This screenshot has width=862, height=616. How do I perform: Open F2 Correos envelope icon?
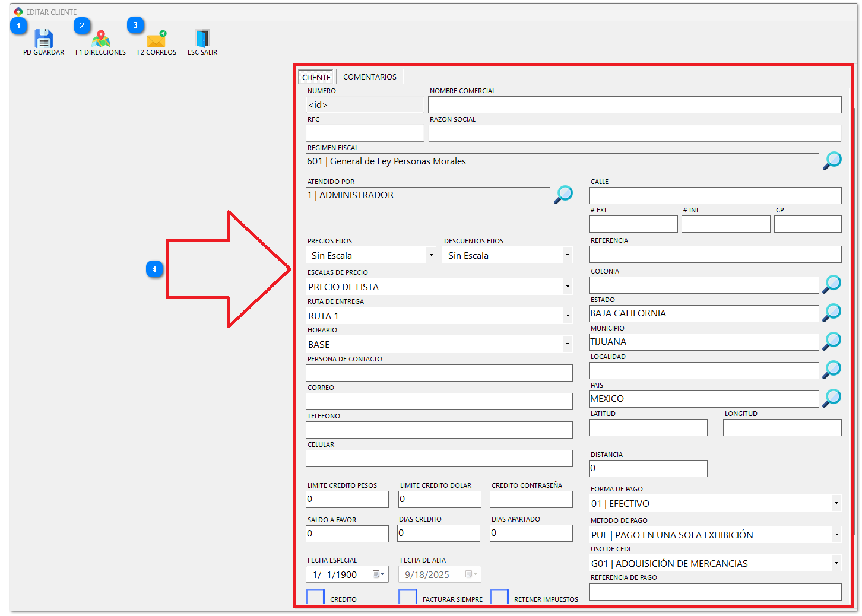[x=157, y=39]
